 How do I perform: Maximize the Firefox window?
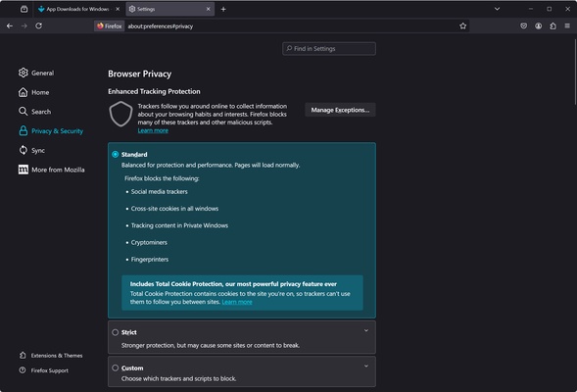549,9
